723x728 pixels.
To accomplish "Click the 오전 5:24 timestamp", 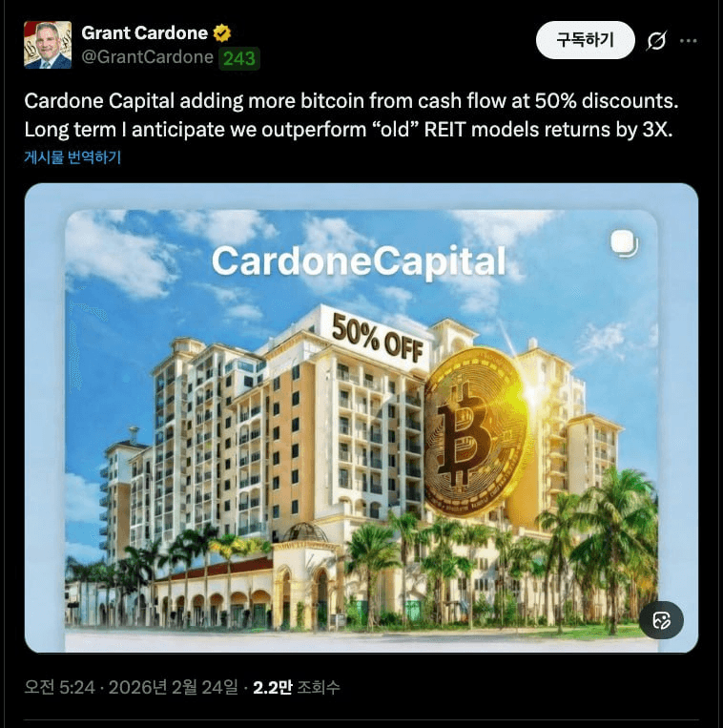I will pos(59,687).
